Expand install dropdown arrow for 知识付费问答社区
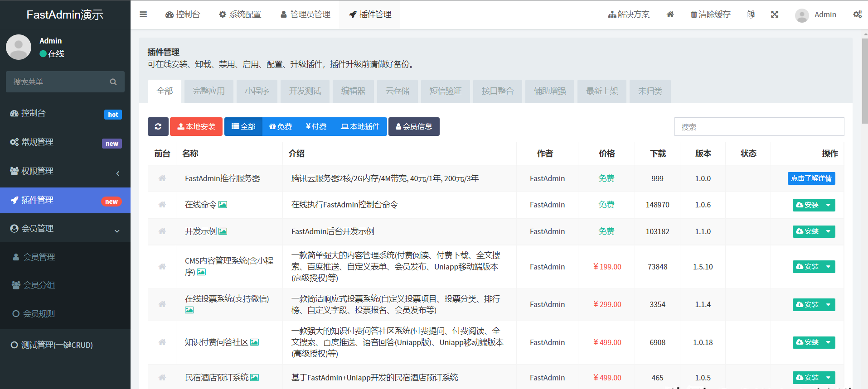Image resolution: width=868 pixels, height=389 pixels. [x=829, y=342]
